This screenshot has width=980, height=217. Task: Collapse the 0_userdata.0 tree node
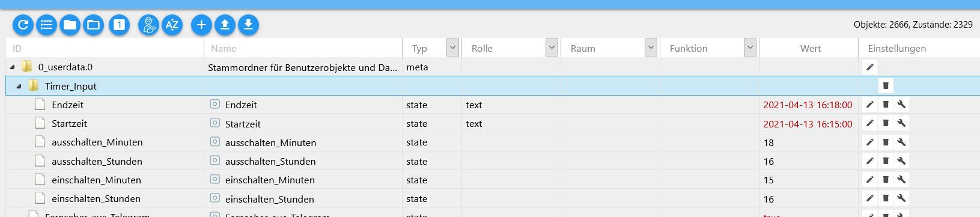coord(13,67)
